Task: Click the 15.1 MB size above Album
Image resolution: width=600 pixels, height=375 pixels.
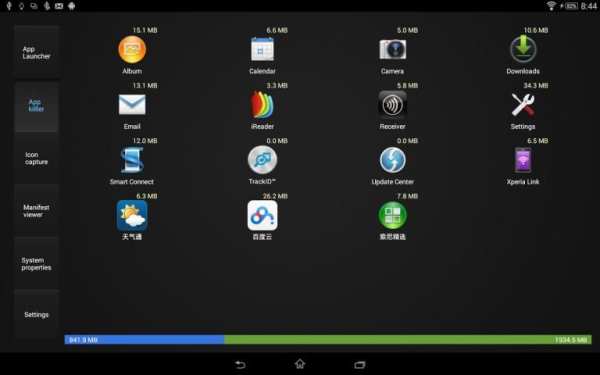Action: coord(145,30)
